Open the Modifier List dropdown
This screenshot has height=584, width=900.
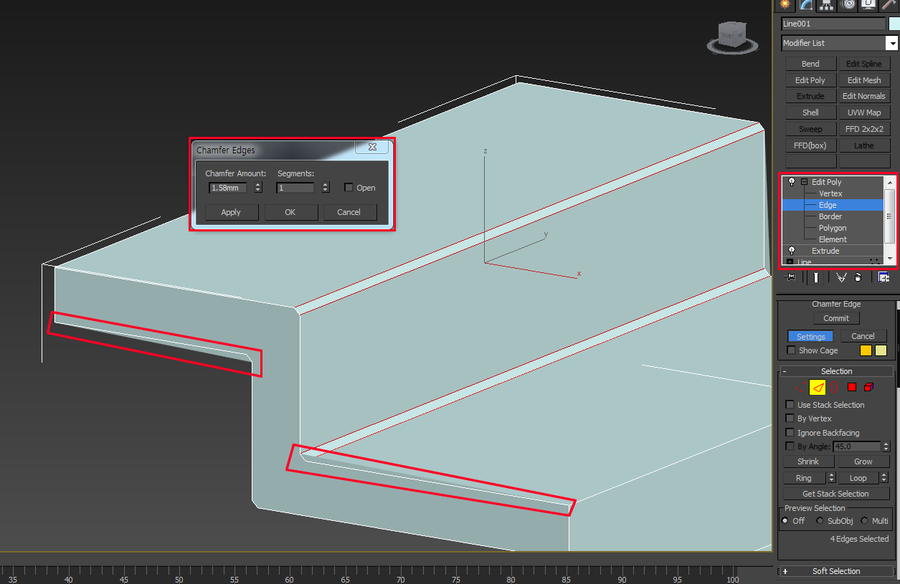click(x=893, y=43)
